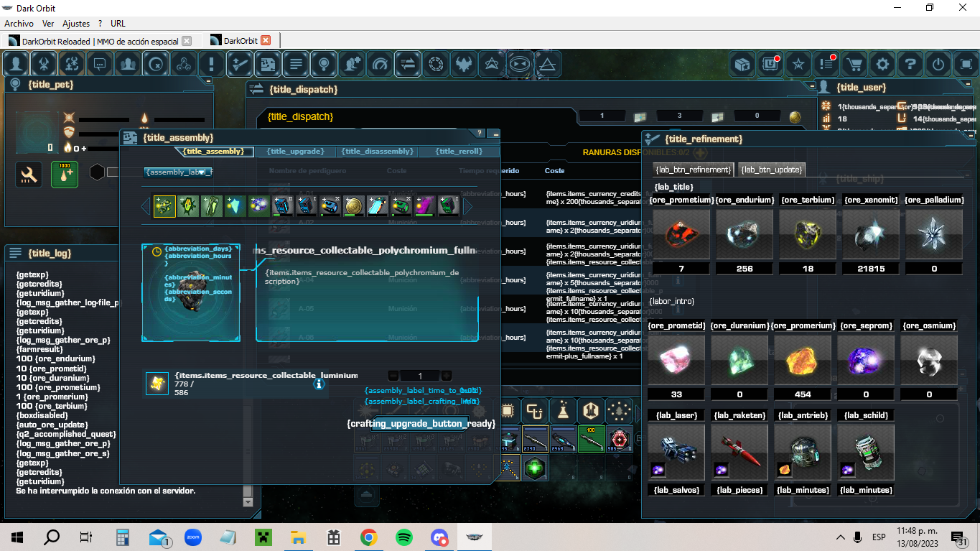Screen dimensions: 980x551
Task: Click {crafting_upgrade_button_ready} button
Action: click(x=421, y=424)
